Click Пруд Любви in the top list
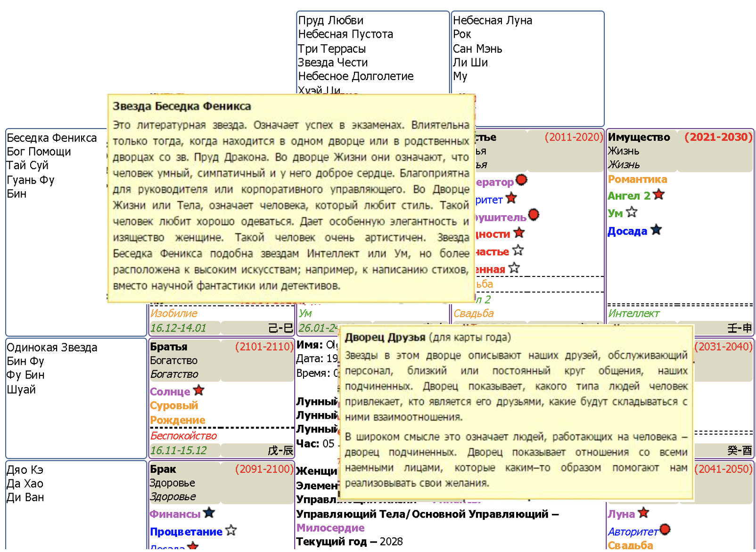 [x=331, y=21]
